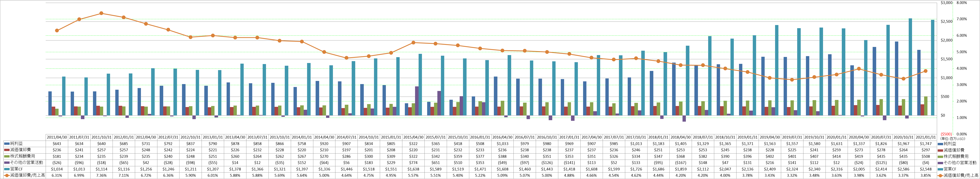Select the $1,967 net income cell for 2020/10/31
Viewport: 980px width, 179px height.
pos(903,144)
